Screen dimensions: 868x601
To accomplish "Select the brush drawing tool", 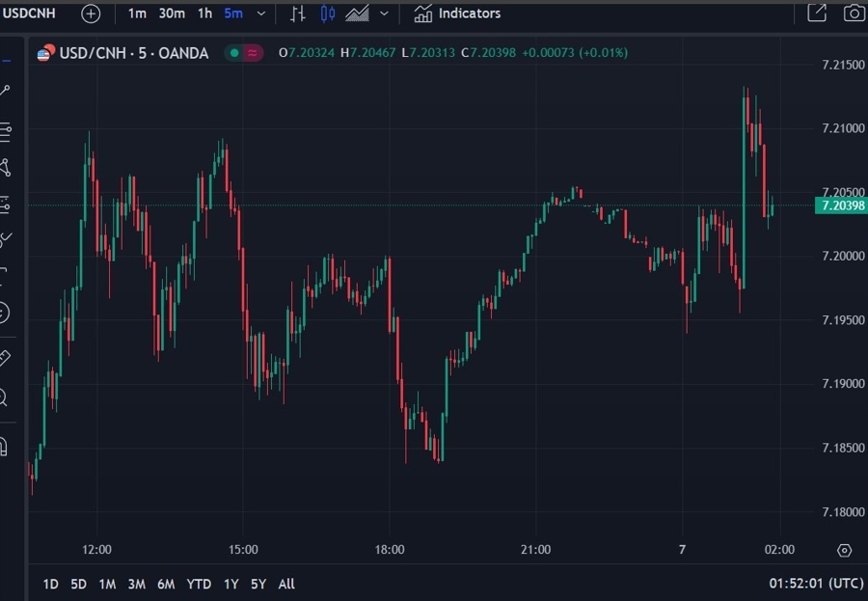I will (5, 239).
